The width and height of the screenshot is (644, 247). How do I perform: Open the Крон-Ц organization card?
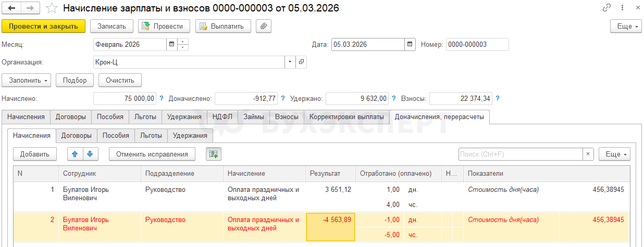(301, 62)
